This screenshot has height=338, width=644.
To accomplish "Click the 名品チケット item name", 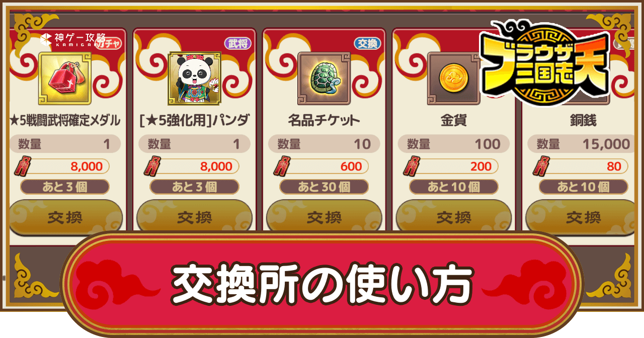I will pos(324,121).
